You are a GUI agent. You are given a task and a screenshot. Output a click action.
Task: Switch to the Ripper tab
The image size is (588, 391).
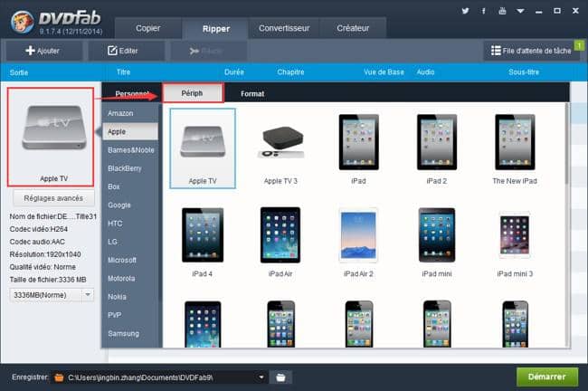tap(216, 29)
